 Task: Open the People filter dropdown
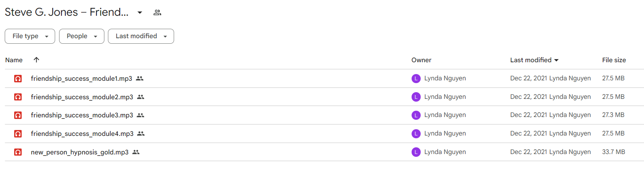pyautogui.click(x=82, y=36)
